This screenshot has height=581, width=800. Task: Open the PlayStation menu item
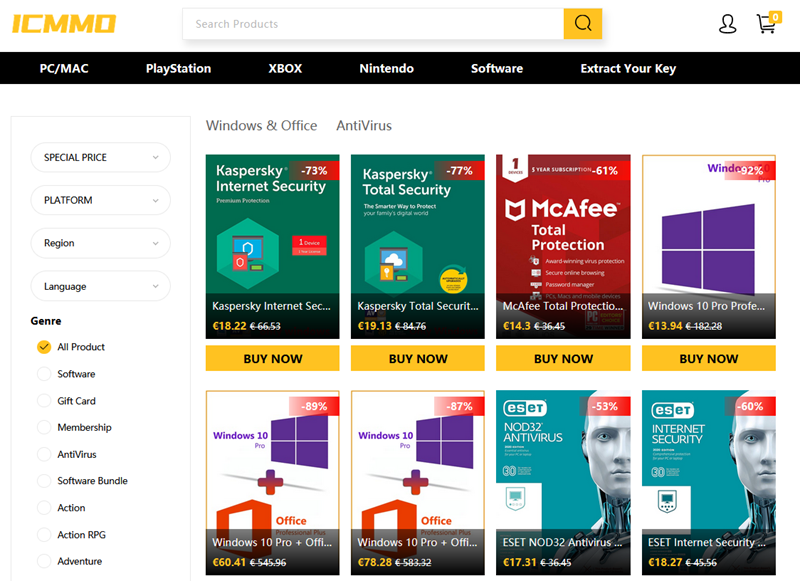tap(178, 69)
